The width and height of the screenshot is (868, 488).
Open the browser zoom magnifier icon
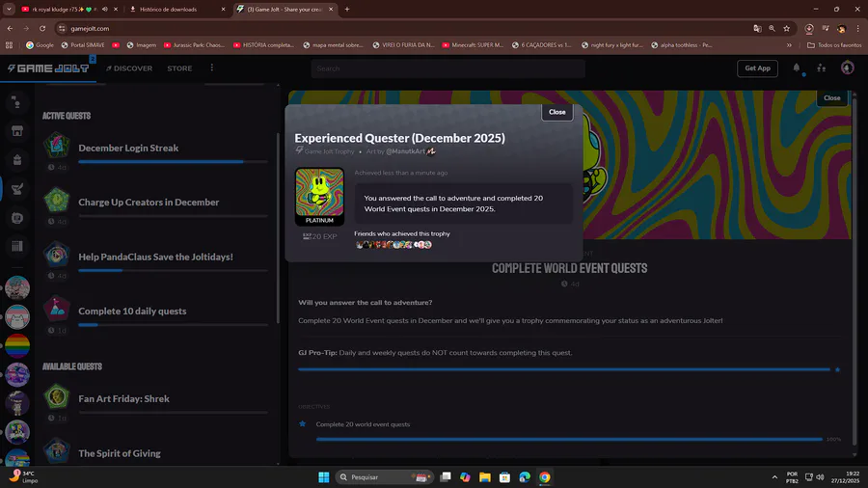coord(772,28)
